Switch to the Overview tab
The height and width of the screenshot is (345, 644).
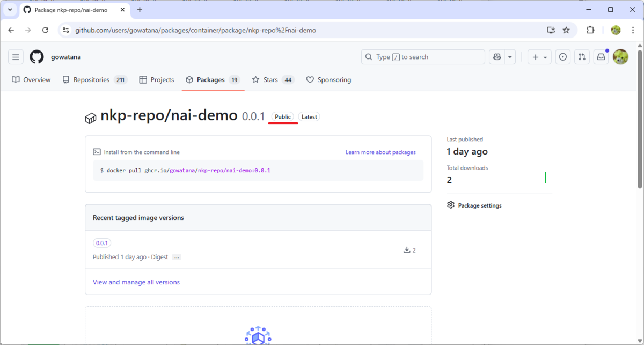click(31, 80)
